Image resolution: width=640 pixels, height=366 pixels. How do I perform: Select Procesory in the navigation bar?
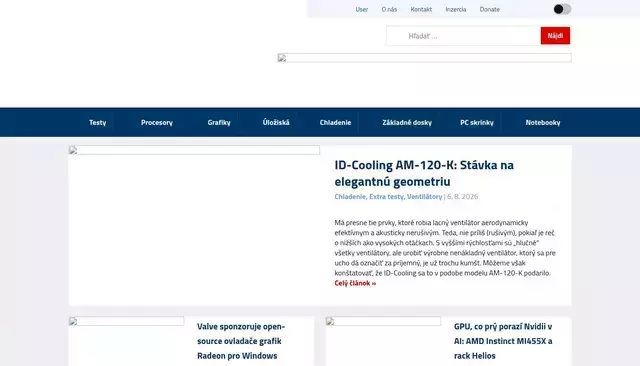click(x=157, y=122)
